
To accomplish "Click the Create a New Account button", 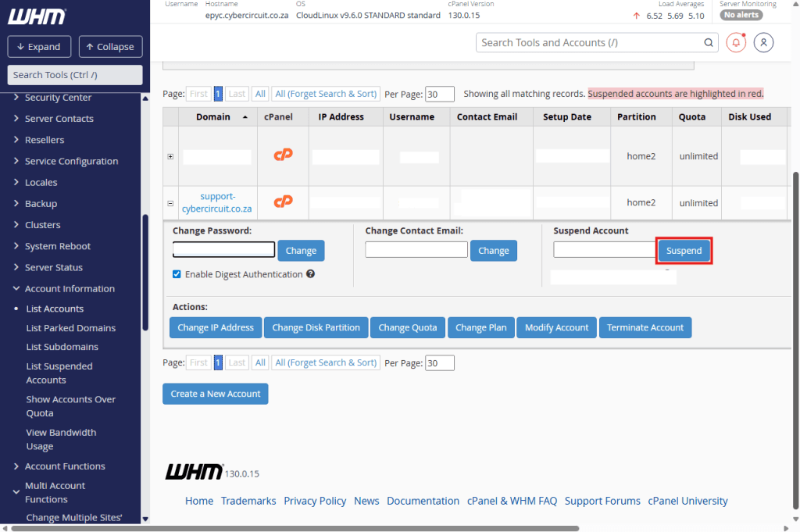I will (215, 394).
